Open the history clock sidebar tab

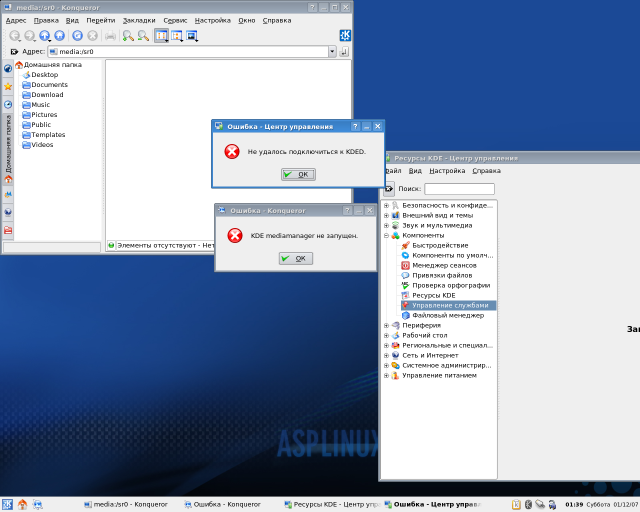pos(8,105)
